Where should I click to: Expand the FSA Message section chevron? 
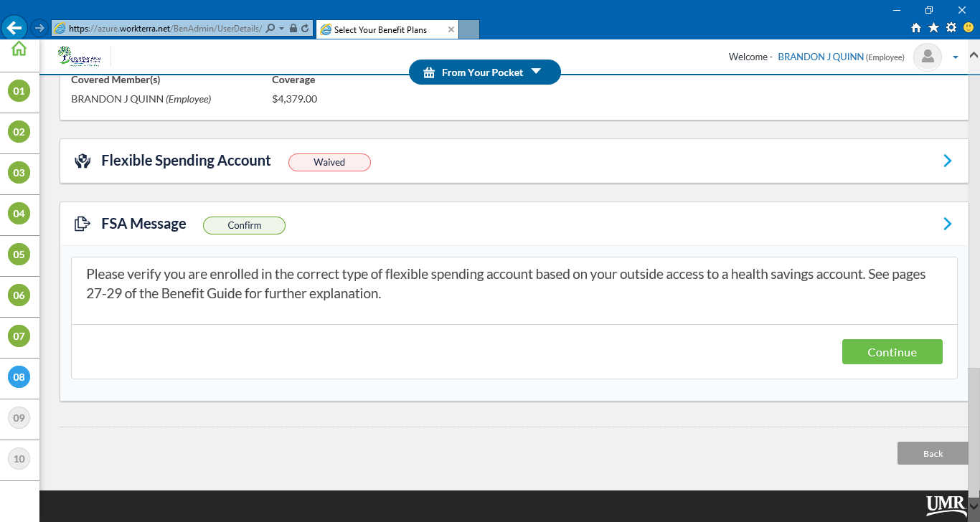tap(947, 224)
